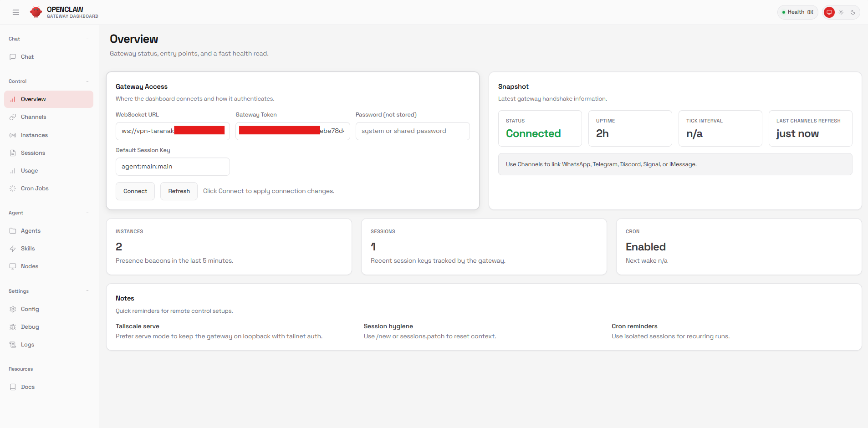Click the Health OK status pill

click(797, 12)
